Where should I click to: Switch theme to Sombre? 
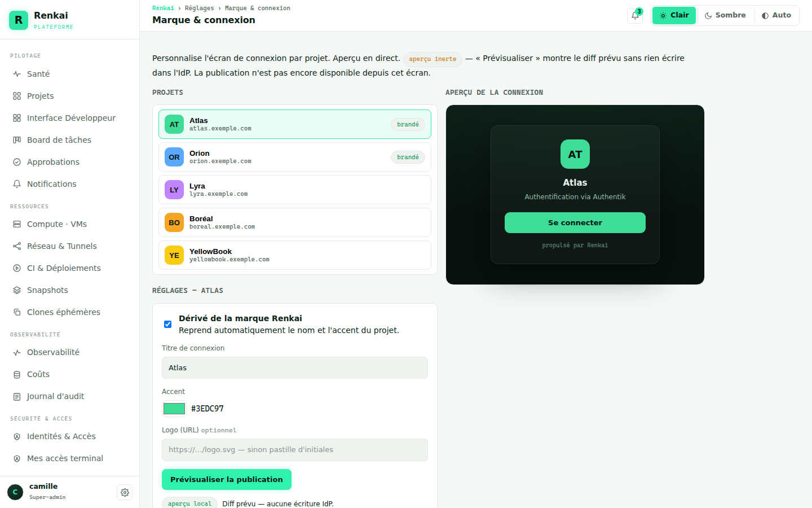(x=725, y=15)
